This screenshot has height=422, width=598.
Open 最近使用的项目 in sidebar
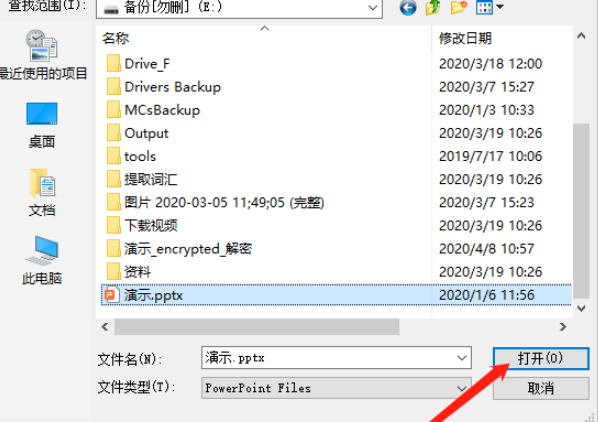tap(41, 55)
